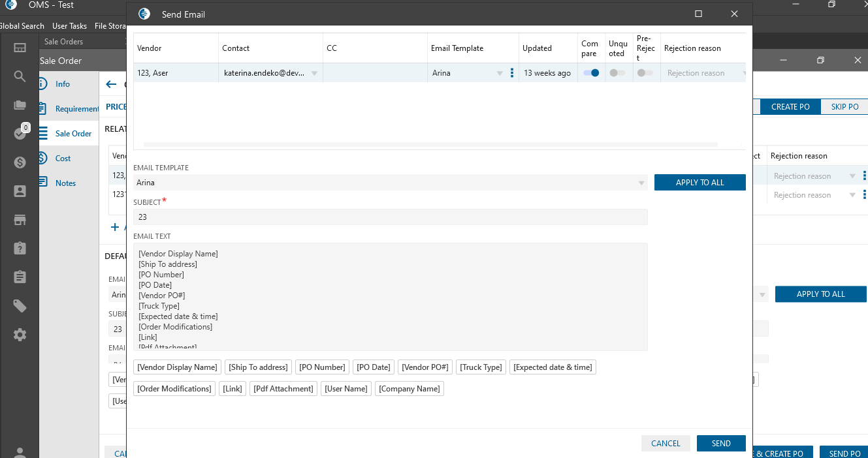Open the contact card icon in sidebar
The width and height of the screenshot is (868, 458).
pyautogui.click(x=20, y=191)
